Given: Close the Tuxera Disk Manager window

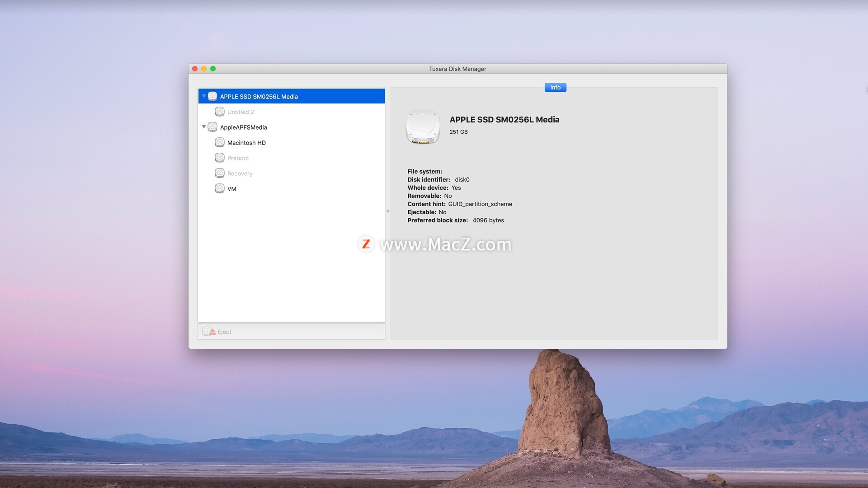Looking at the screenshot, I should point(195,69).
